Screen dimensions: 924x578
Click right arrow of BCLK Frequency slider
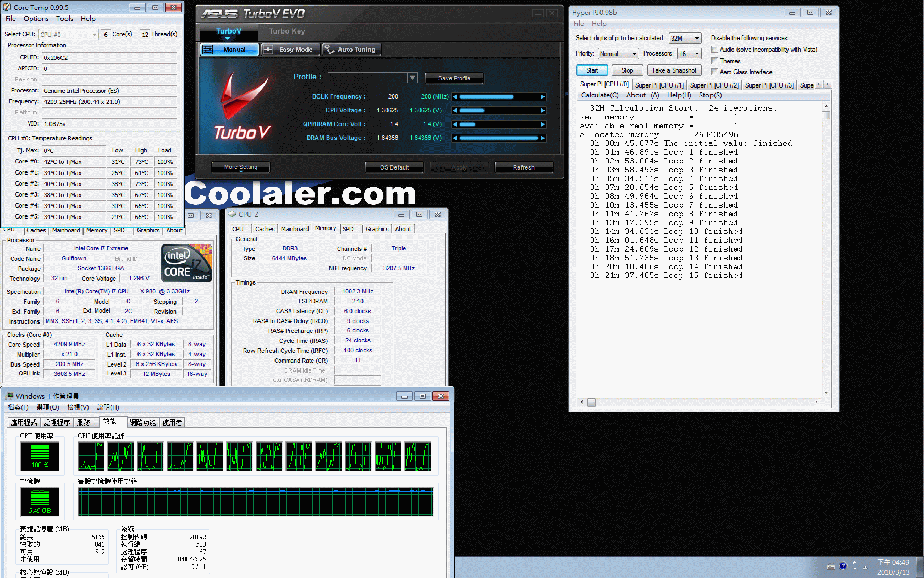543,97
